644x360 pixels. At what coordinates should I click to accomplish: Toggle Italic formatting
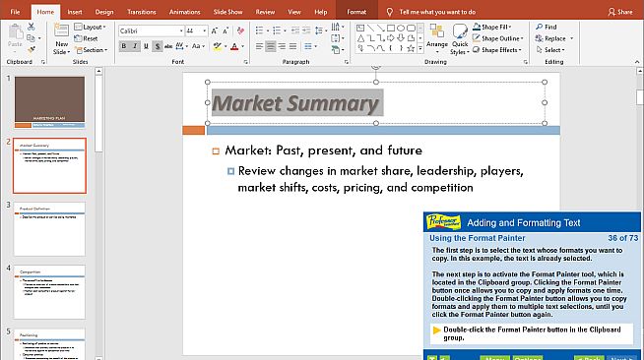[135, 46]
